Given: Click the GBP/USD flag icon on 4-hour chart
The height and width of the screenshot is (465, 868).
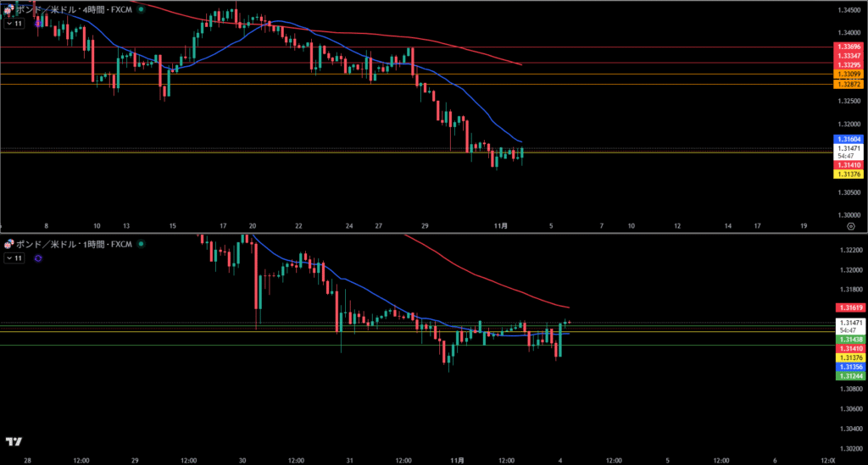Looking at the screenshot, I should coord(8,11).
